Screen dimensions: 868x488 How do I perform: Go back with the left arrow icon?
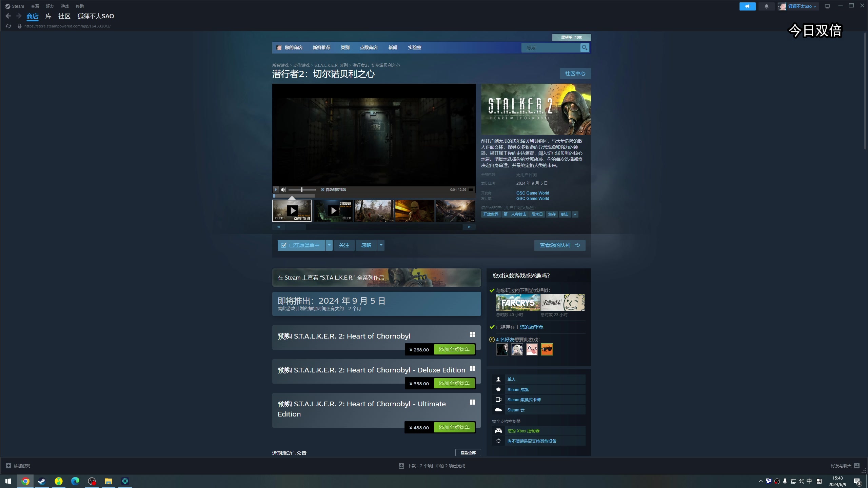point(8,16)
